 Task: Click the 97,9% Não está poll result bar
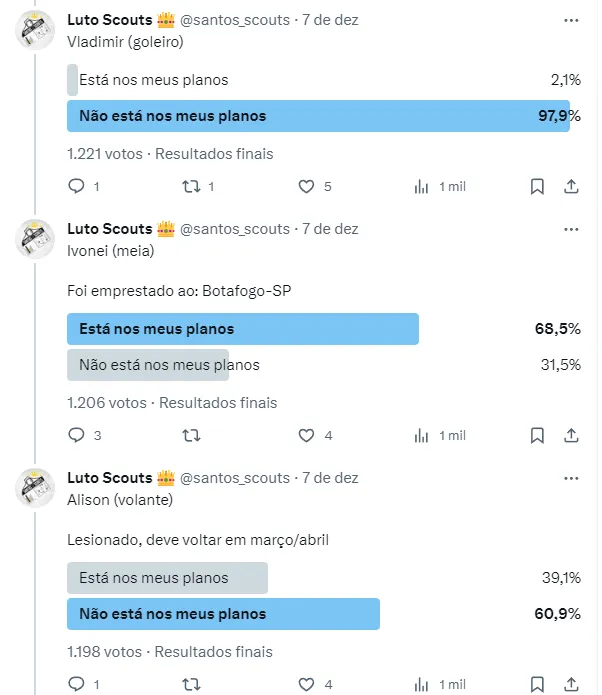(318, 116)
